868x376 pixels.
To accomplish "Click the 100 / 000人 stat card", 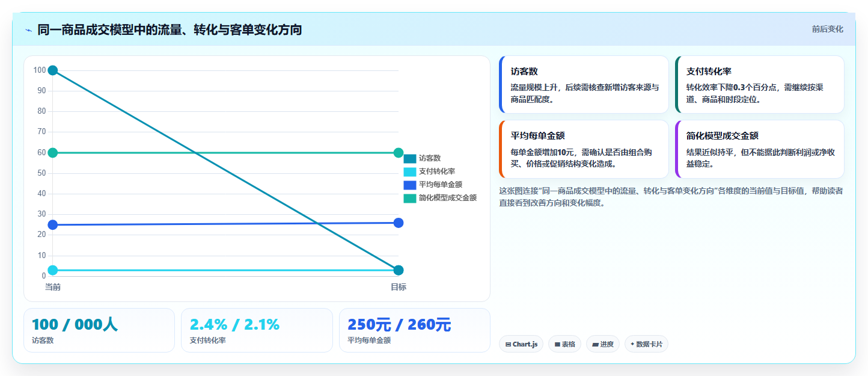I will pos(99,330).
